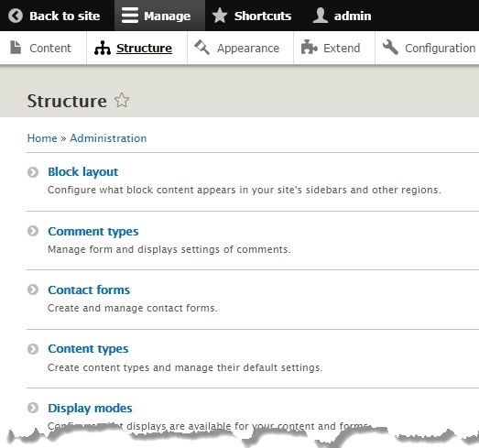The image size is (479, 448).
Task: Go back to site via toolbar label
Action: 65,16
